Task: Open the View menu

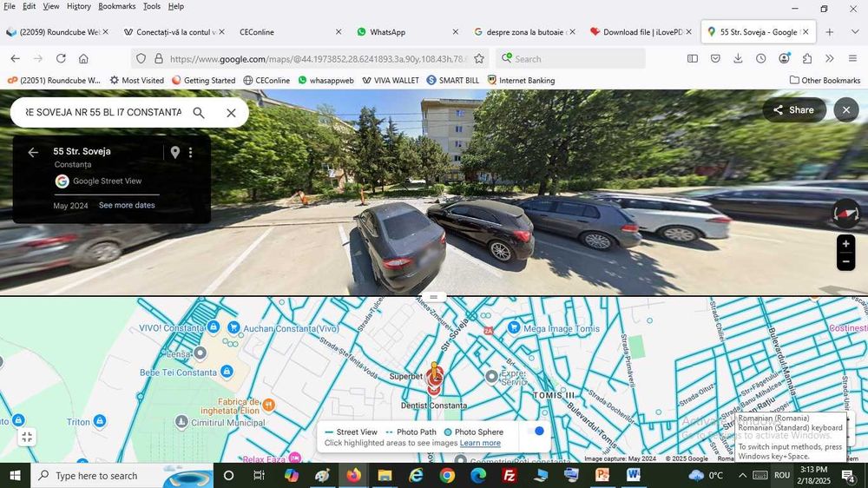Action: click(51, 7)
